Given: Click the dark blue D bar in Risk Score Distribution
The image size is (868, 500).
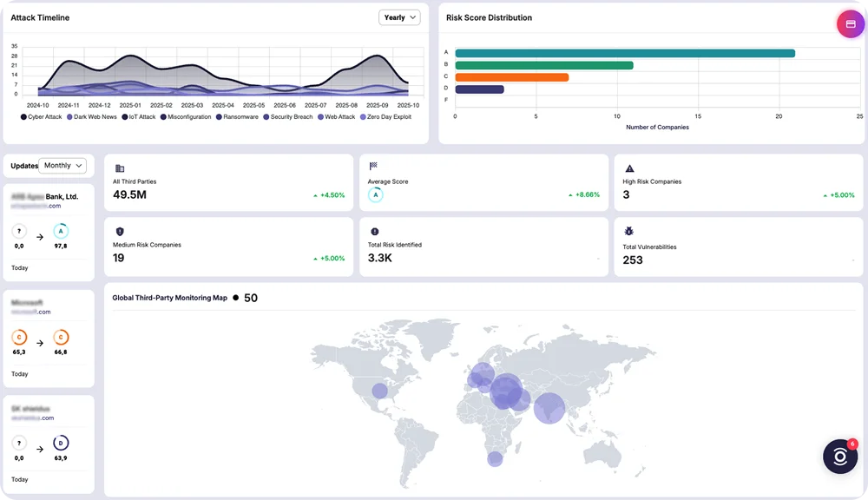Looking at the screenshot, I should point(479,89).
